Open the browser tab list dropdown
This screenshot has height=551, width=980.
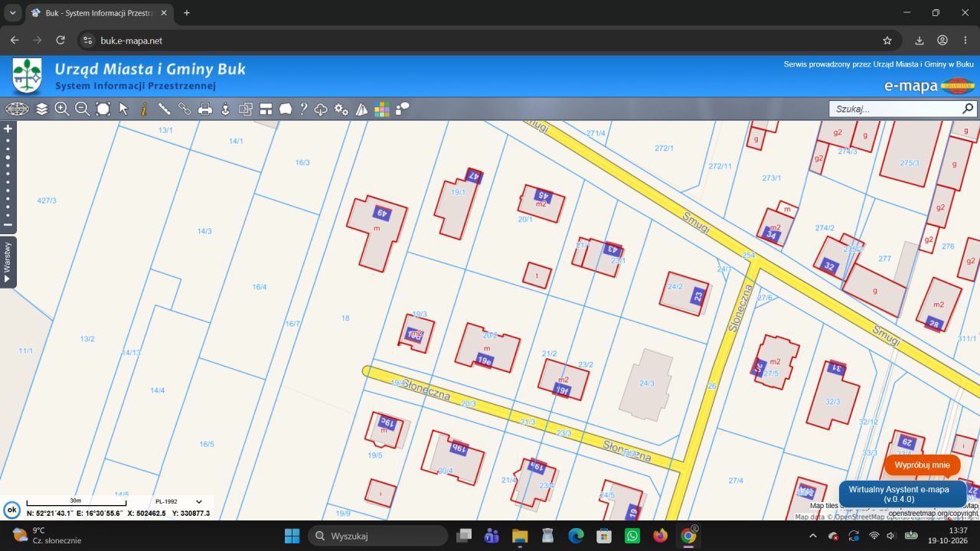[12, 13]
